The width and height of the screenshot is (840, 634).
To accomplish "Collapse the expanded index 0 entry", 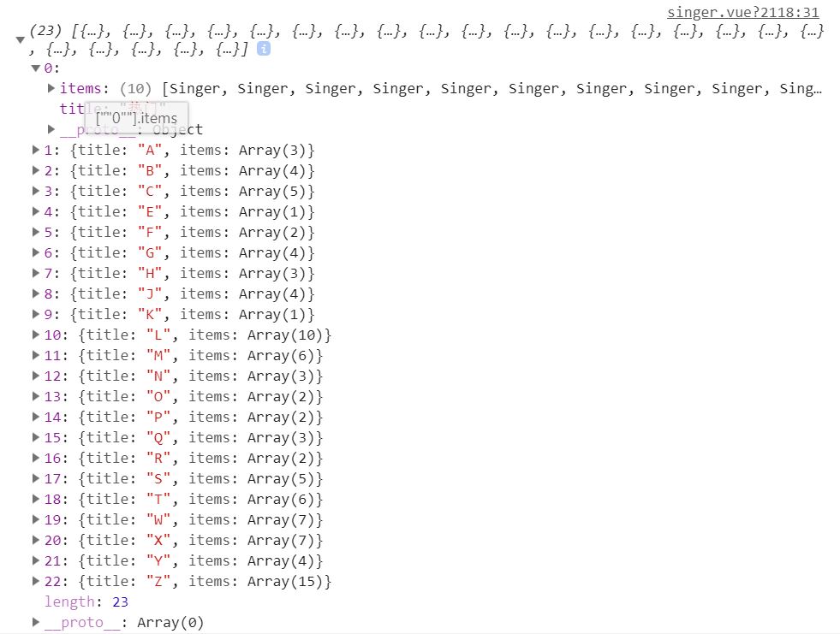I will [x=36, y=68].
